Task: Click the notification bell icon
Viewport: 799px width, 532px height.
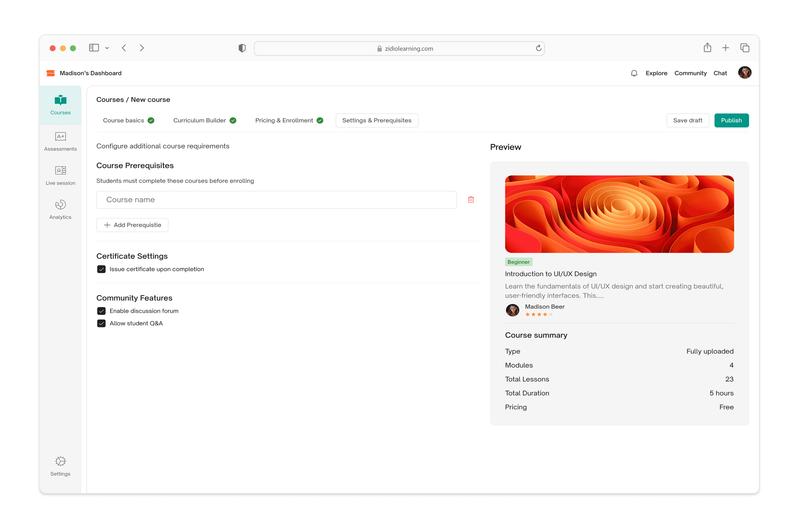Action: pyautogui.click(x=634, y=73)
